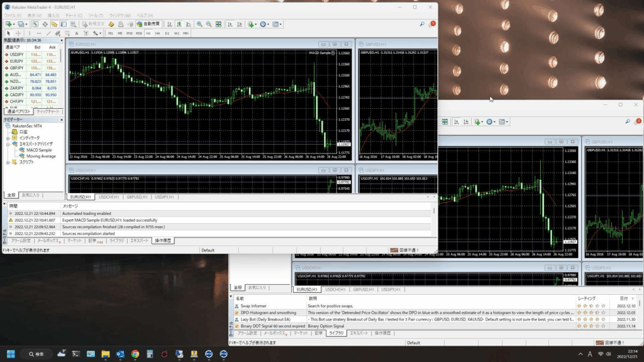
Task: Pick the vertical line drawing tool
Action: click(30, 33)
